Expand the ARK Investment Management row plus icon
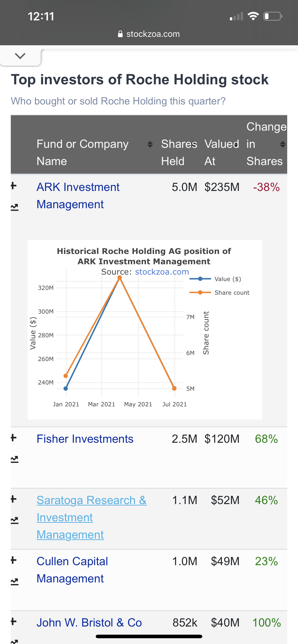The image size is (298, 644). [x=14, y=186]
